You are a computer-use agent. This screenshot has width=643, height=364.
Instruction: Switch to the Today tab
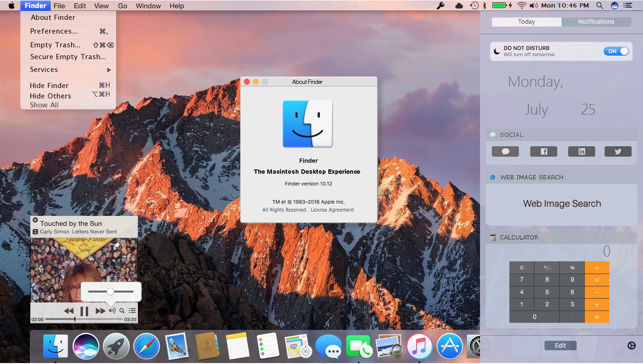point(526,22)
